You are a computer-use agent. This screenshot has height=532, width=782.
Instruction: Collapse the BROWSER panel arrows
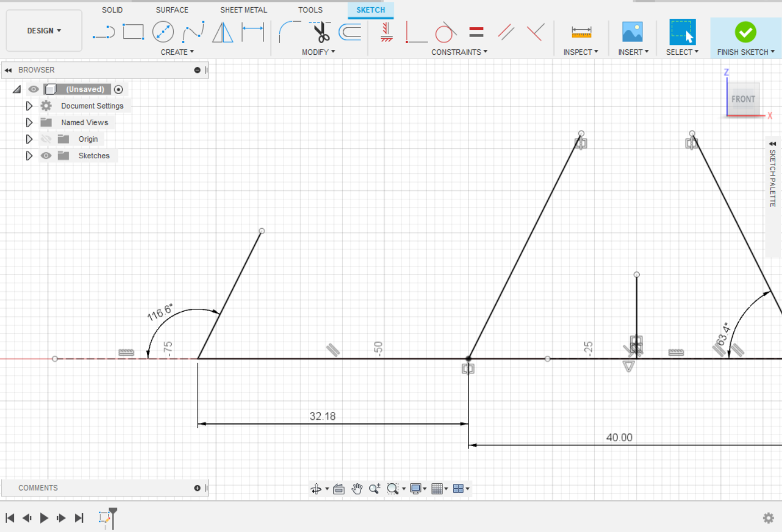tap(8, 70)
